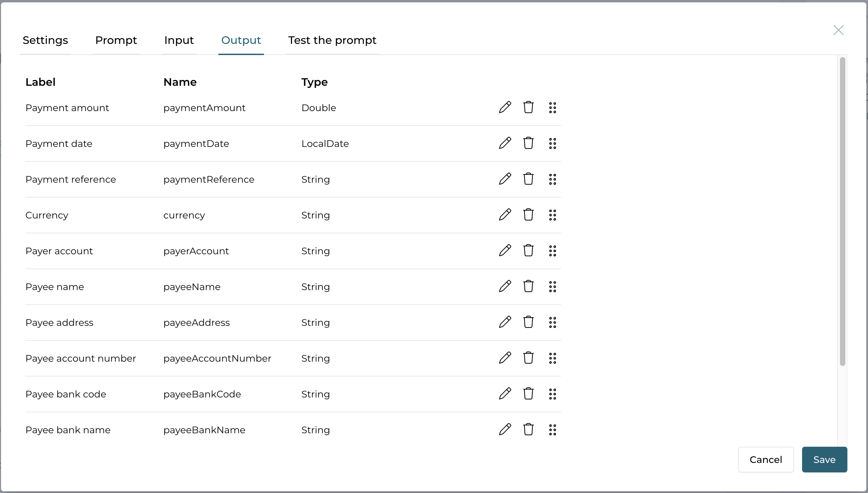Delete the Payer account row
Viewport: 868px width, 493px height.
[528, 251]
